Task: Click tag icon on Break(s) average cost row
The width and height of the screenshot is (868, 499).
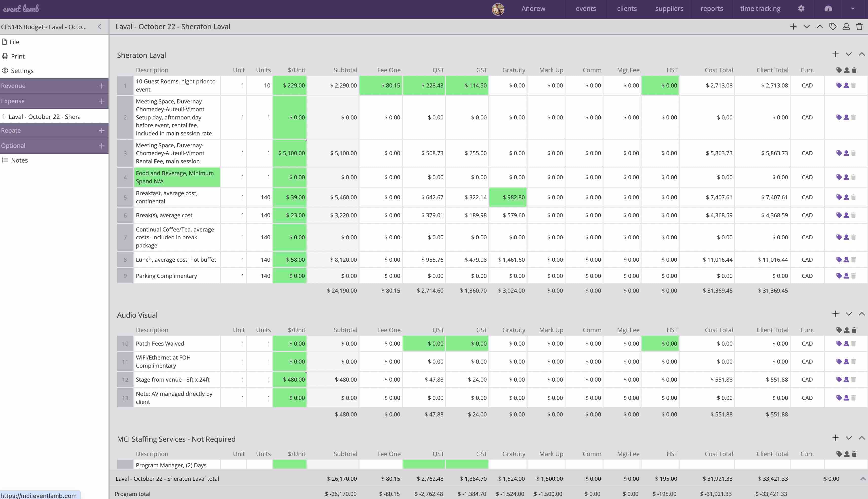Action: [x=839, y=215]
